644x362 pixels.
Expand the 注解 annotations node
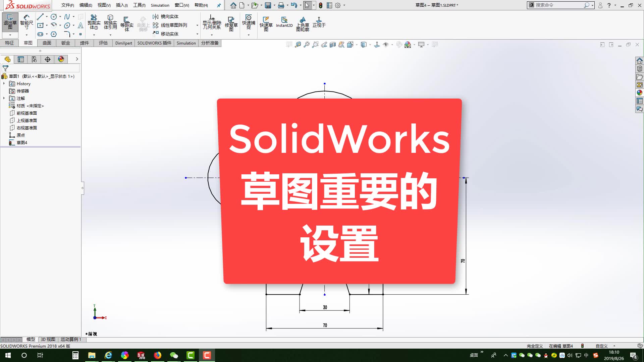(x=4, y=98)
